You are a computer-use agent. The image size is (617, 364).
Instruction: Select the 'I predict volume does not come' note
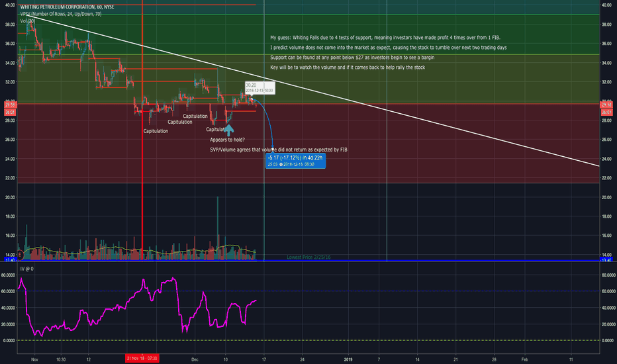pyautogui.click(x=389, y=48)
